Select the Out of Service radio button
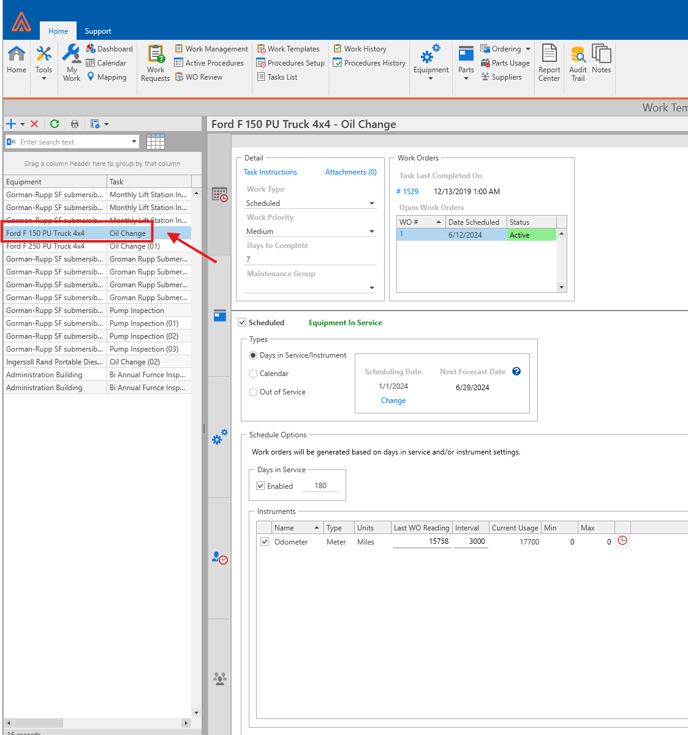The width and height of the screenshot is (688, 735). (253, 392)
